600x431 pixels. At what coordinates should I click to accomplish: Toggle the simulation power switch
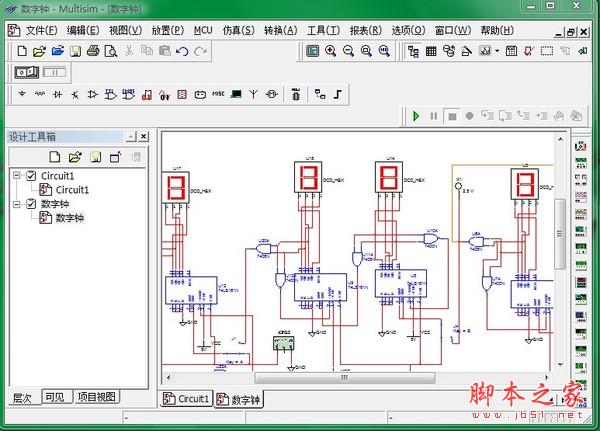point(27,72)
